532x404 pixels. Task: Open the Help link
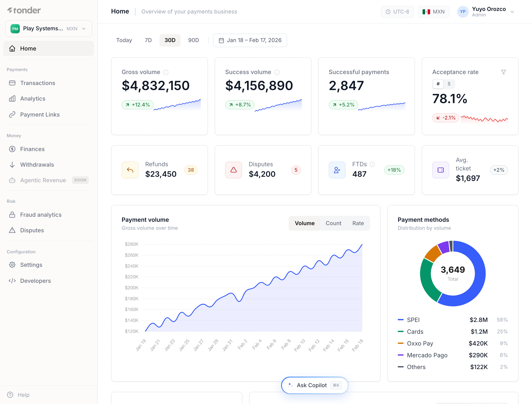pos(24,395)
